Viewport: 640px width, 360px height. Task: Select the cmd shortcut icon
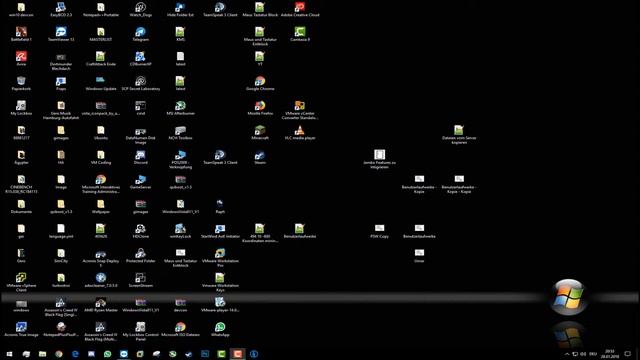140,108
